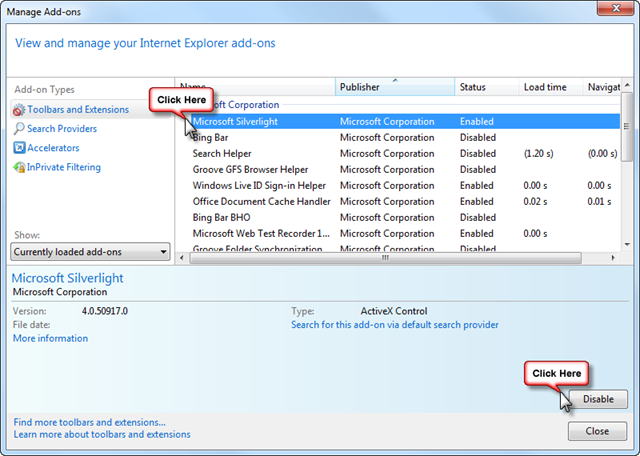Viewport: 640px width, 456px height.
Task: Click the Navigation time column header
Action: (x=602, y=87)
